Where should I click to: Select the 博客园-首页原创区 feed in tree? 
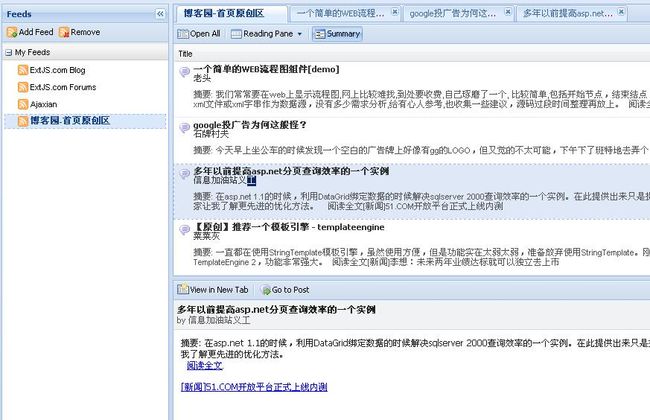pos(70,121)
